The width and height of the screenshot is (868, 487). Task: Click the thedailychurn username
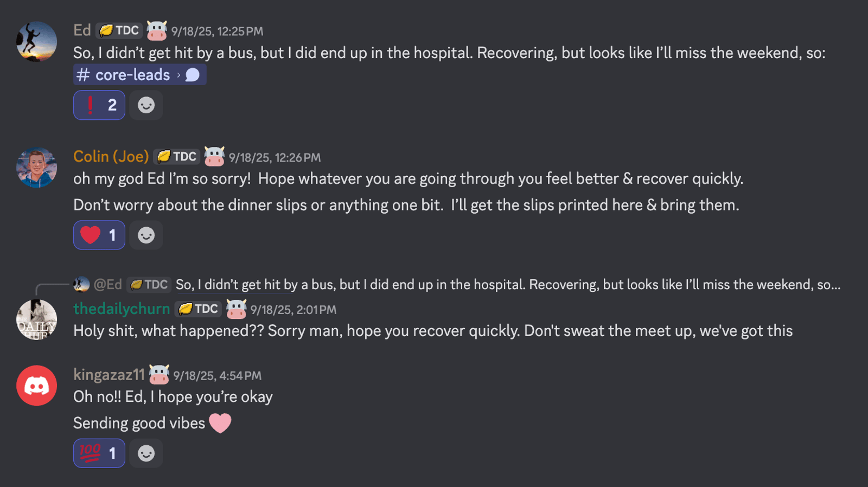(122, 309)
